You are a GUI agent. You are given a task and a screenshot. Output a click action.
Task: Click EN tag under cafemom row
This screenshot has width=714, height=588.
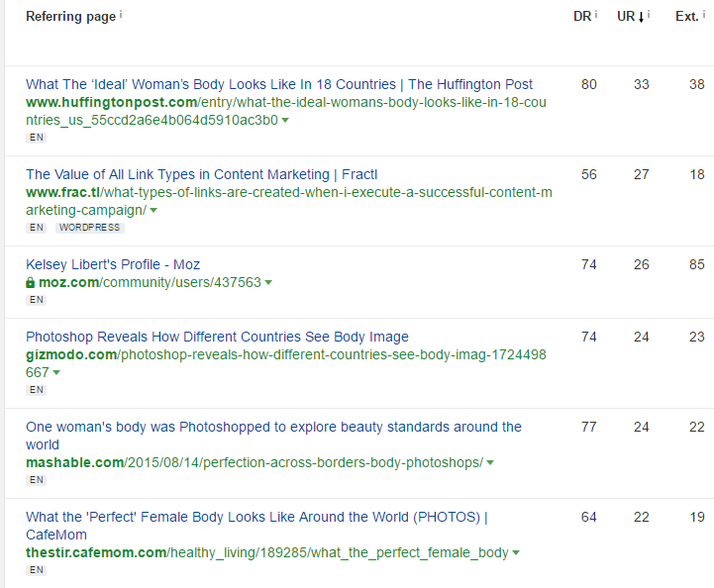point(37,570)
